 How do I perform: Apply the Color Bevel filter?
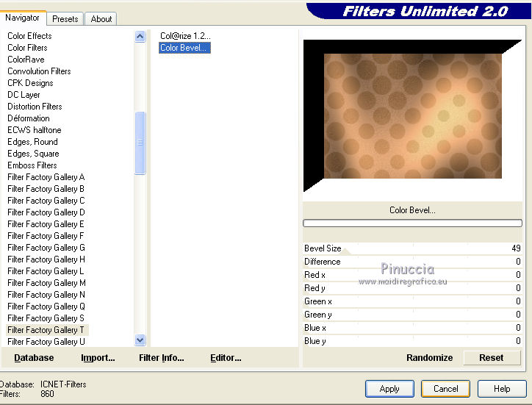click(x=389, y=389)
